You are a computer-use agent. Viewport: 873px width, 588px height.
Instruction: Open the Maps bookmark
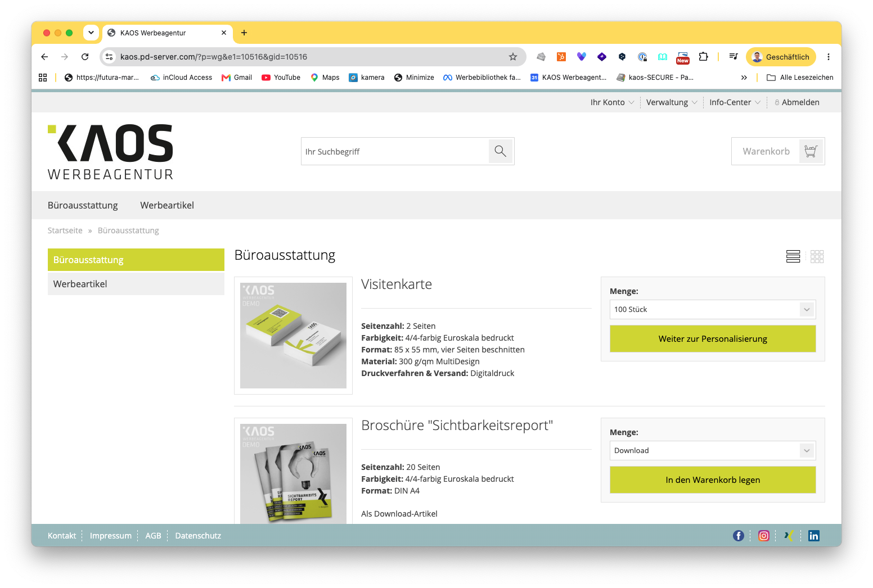pyautogui.click(x=325, y=78)
